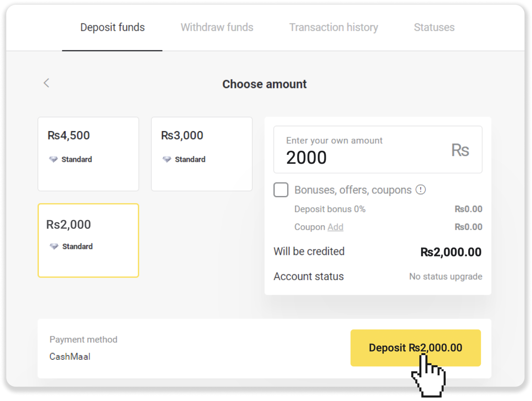Viewport: 532px width, 401px height.
Task: Click the Add coupon link
Action: (x=335, y=227)
